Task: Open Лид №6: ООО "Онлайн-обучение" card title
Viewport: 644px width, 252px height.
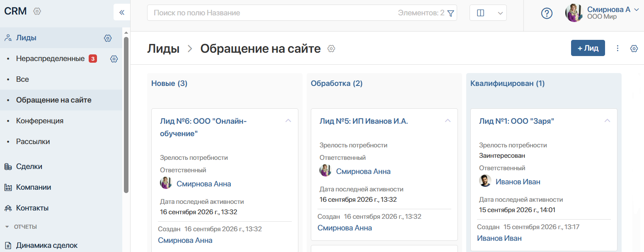Action: point(203,127)
